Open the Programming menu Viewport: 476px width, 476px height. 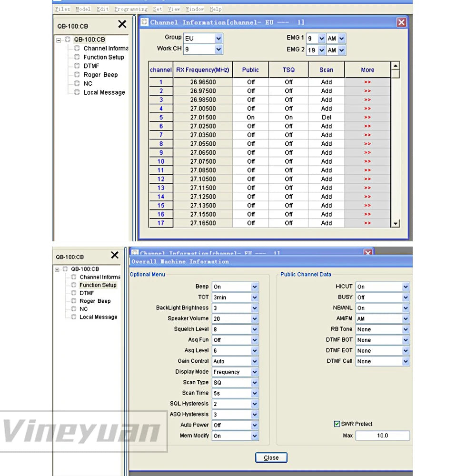click(x=131, y=9)
